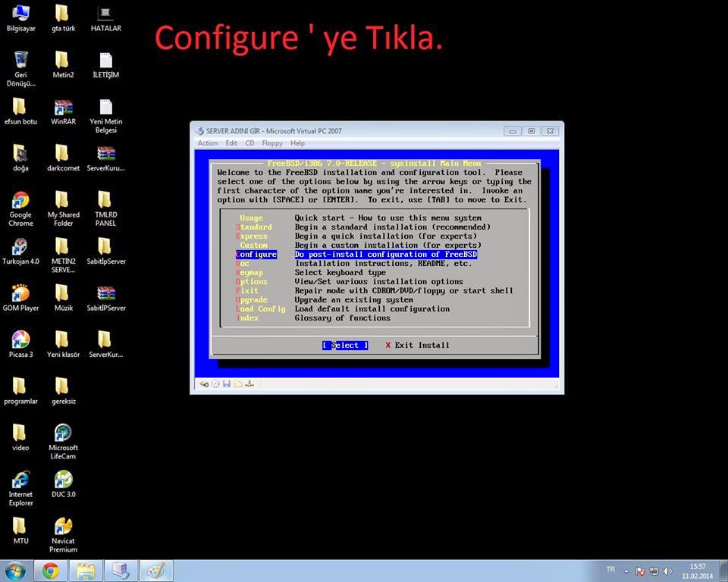Open the MTU folder
This screenshot has height=582, width=728.
[21, 531]
